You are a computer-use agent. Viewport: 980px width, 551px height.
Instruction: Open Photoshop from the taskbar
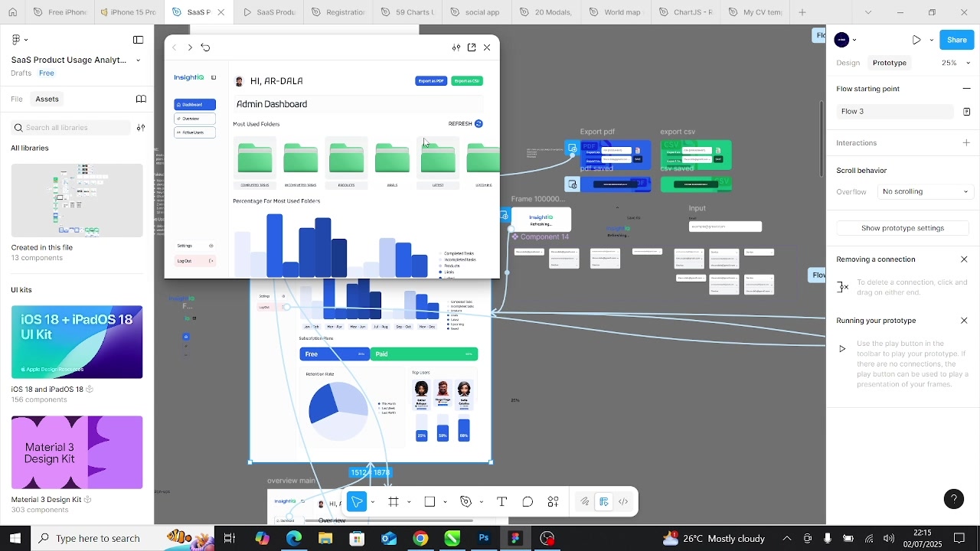484,538
